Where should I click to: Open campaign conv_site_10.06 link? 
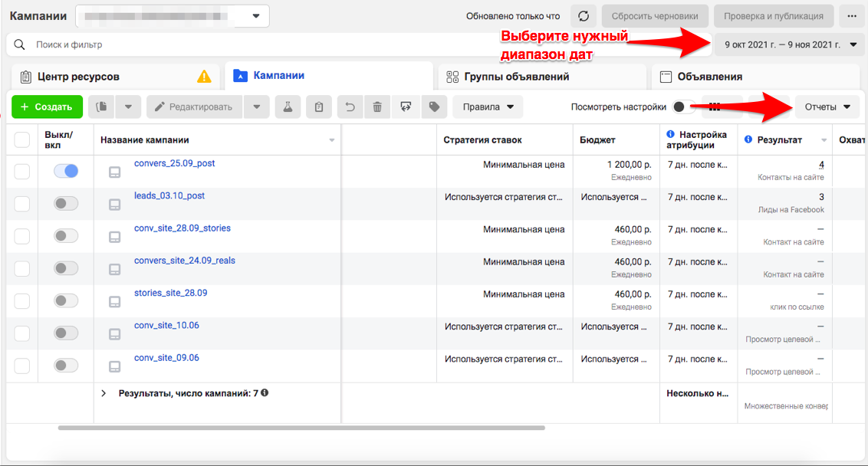[166, 325]
